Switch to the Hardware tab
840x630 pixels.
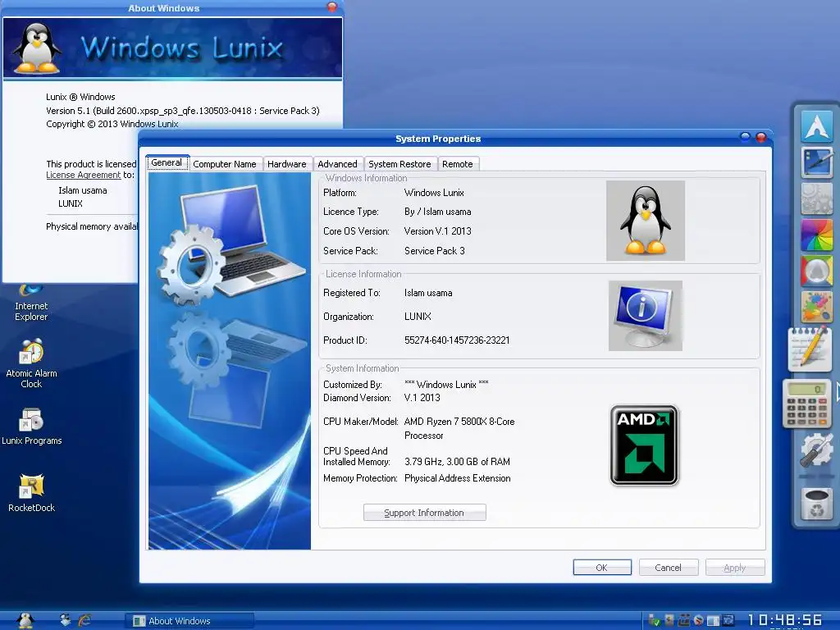[286, 164]
